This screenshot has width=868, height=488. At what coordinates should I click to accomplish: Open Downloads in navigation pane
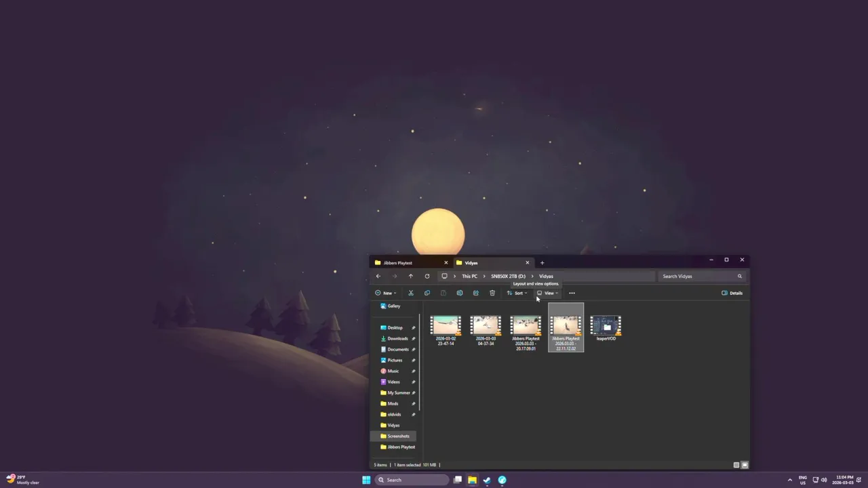pyautogui.click(x=395, y=338)
